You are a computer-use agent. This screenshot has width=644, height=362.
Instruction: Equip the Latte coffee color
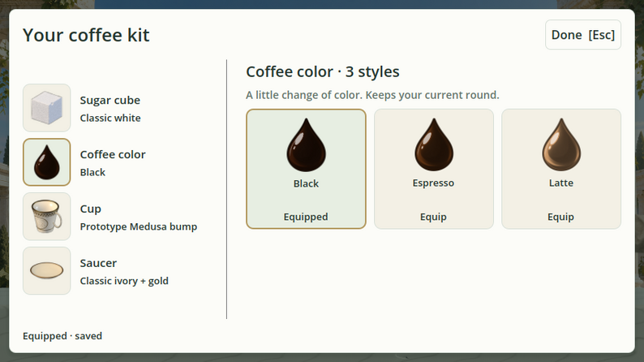[x=560, y=217]
